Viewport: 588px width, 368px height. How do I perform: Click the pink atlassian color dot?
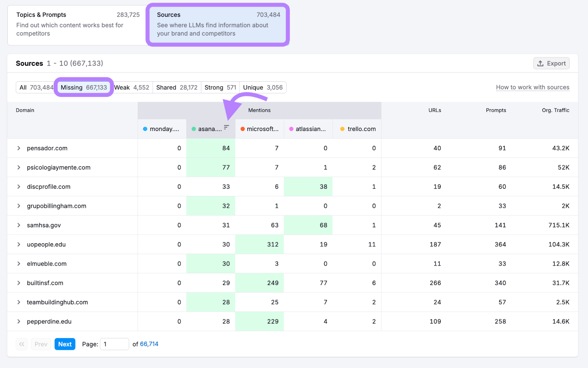pos(291,129)
